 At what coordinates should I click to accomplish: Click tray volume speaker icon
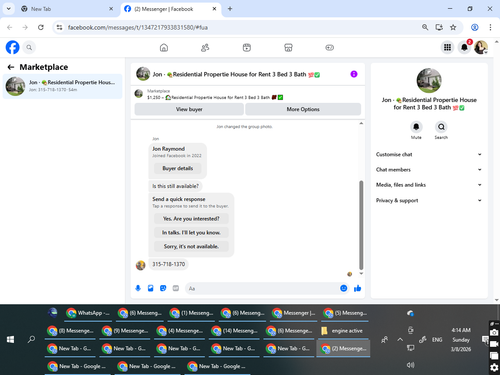[x=411, y=365]
